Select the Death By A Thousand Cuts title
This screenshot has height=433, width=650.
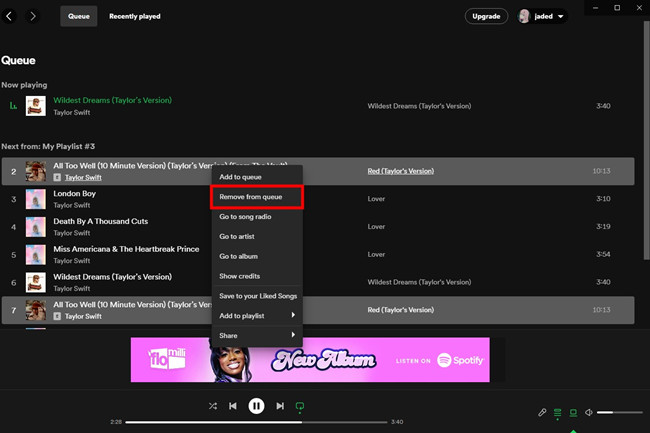[x=101, y=221]
